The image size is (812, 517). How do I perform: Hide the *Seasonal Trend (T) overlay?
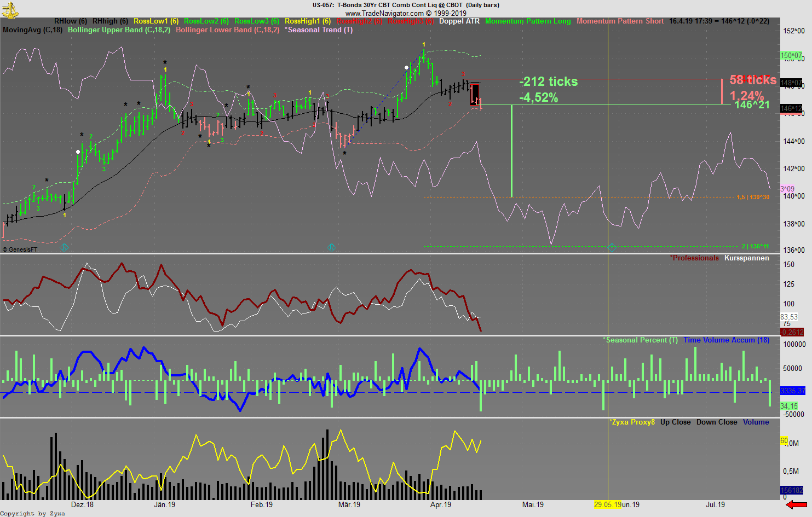point(318,30)
